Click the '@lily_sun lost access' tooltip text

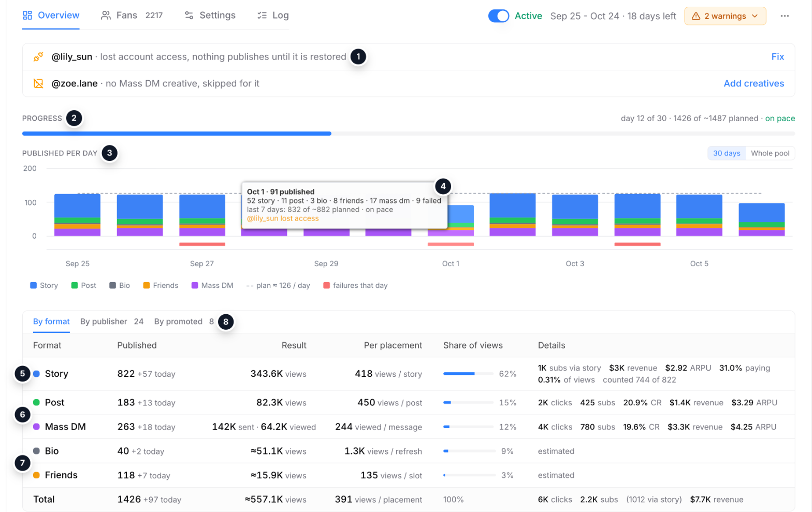(x=283, y=218)
